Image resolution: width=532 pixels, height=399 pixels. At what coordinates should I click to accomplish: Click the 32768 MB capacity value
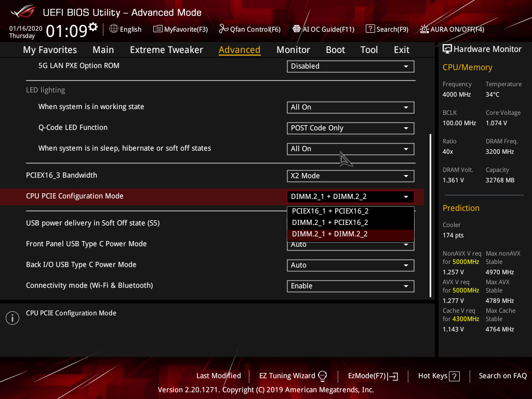[x=500, y=180]
